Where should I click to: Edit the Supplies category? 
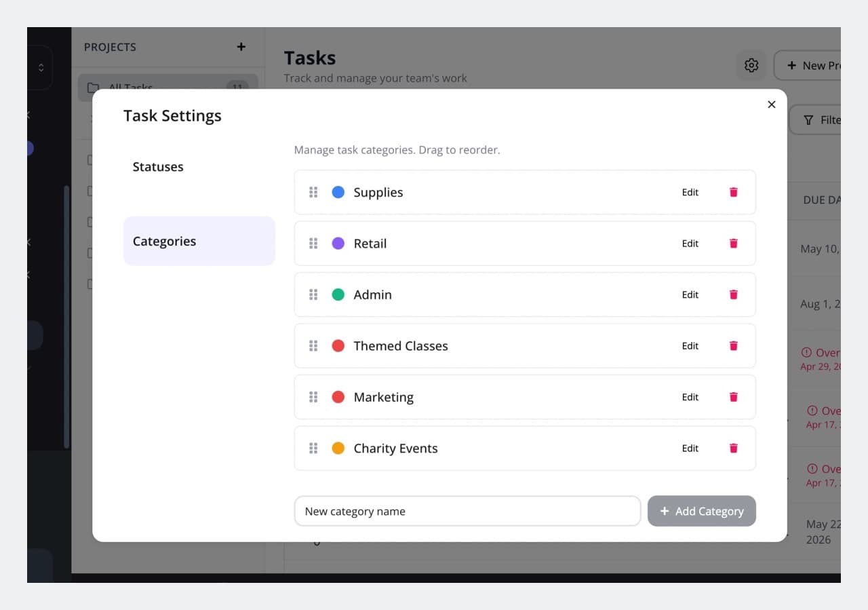click(x=690, y=192)
